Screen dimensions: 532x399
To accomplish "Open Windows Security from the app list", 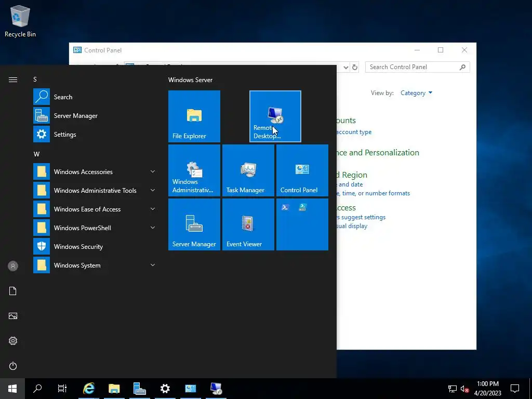I will [95, 247].
